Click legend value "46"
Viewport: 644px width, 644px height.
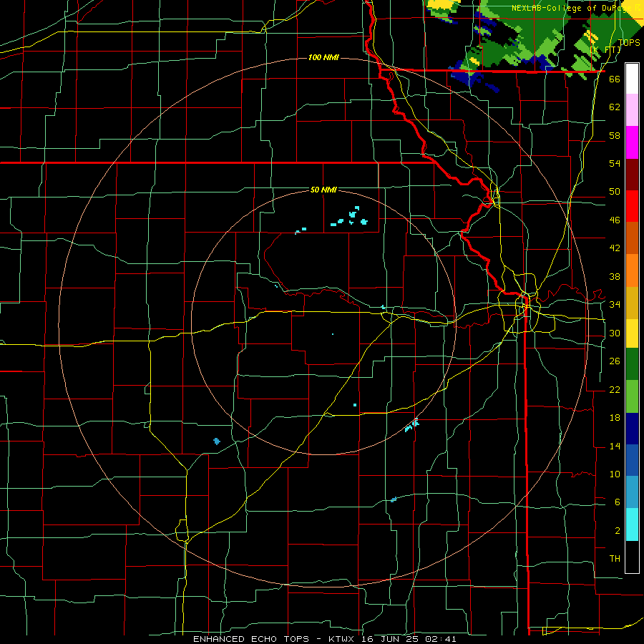[x=615, y=220]
